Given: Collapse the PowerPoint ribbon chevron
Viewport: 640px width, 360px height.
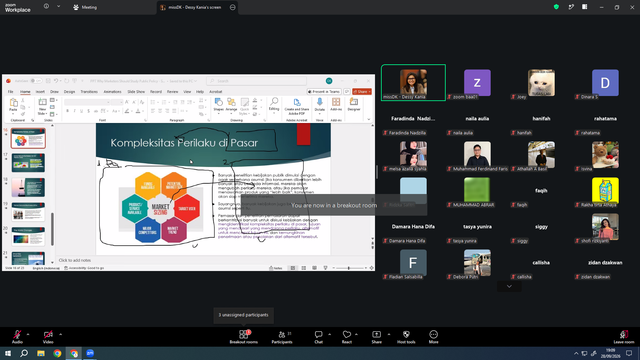Looking at the screenshot, I should coord(369,120).
